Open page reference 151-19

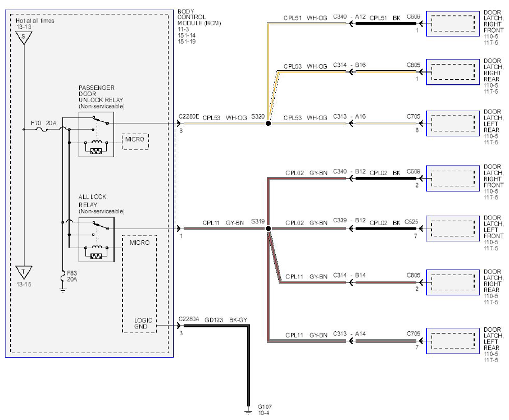coord(187,42)
